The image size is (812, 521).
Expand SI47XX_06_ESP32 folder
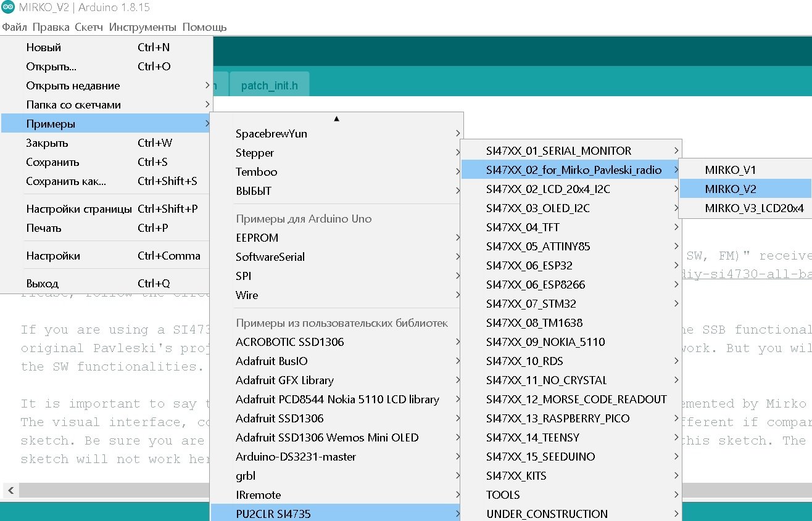pyautogui.click(x=571, y=266)
